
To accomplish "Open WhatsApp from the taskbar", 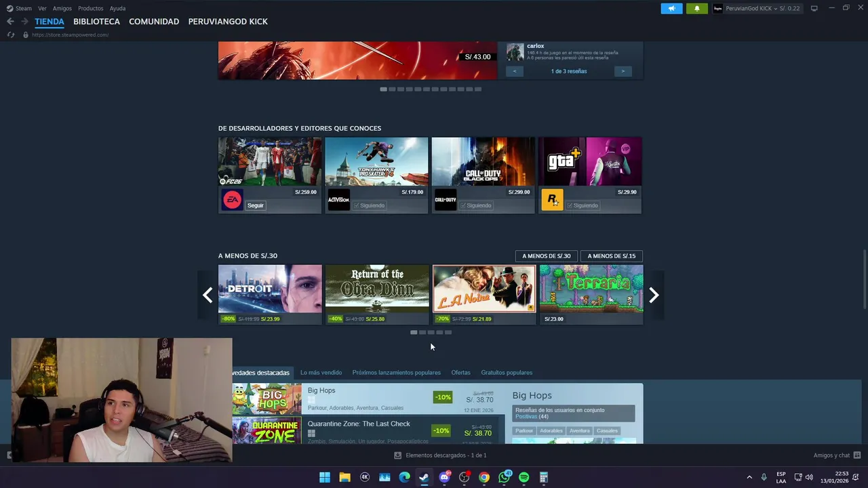I will pyautogui.click(x=504, y=477).
